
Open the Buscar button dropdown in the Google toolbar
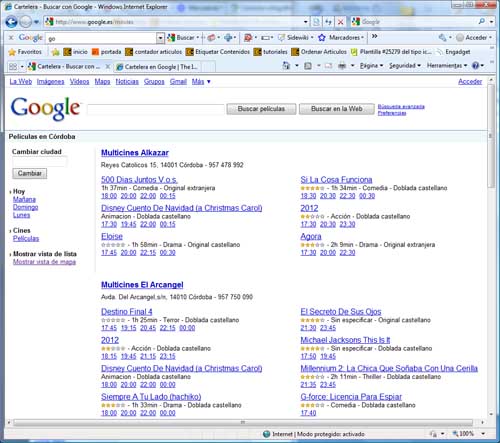pos(198,38)
